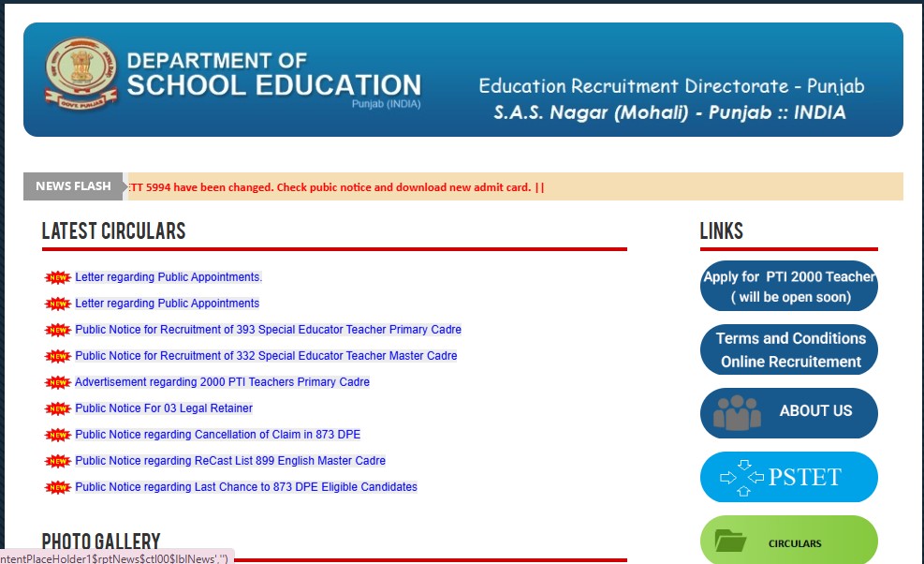Open ReCast List 899 English Master Cadre notice

(230, 461)
